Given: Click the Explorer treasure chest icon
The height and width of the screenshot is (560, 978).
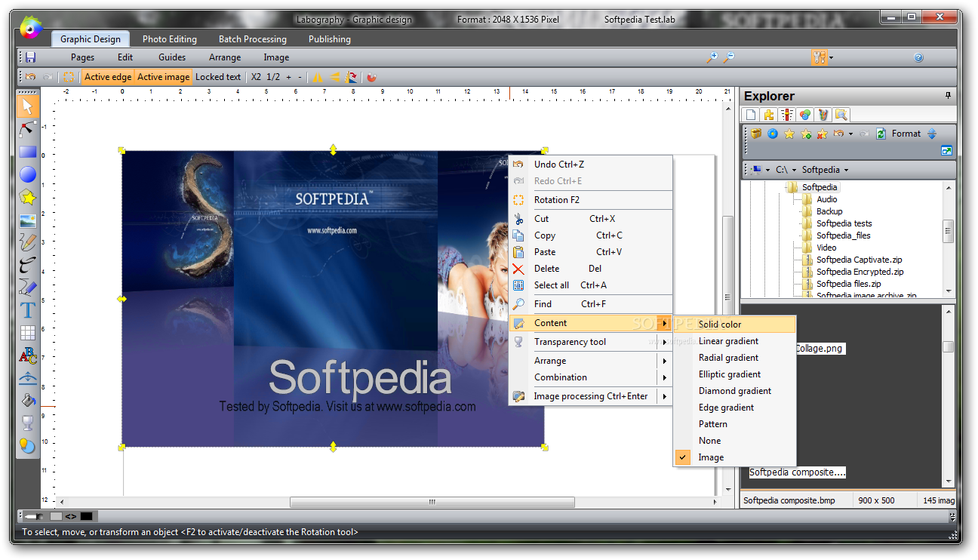Looking at the screenshot, I should 756,134.
